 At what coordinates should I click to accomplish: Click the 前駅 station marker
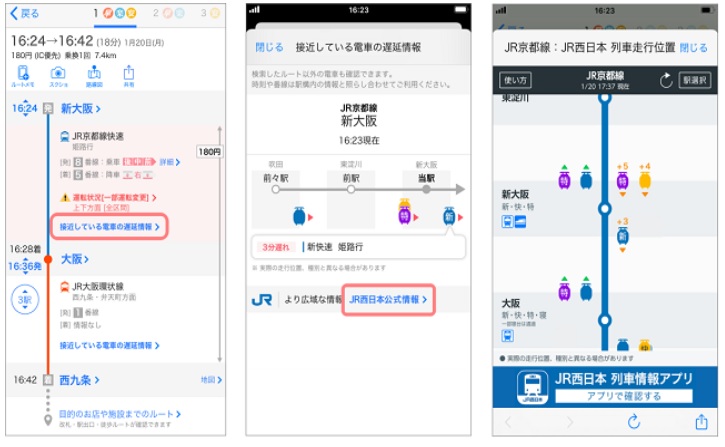[351, 189]
